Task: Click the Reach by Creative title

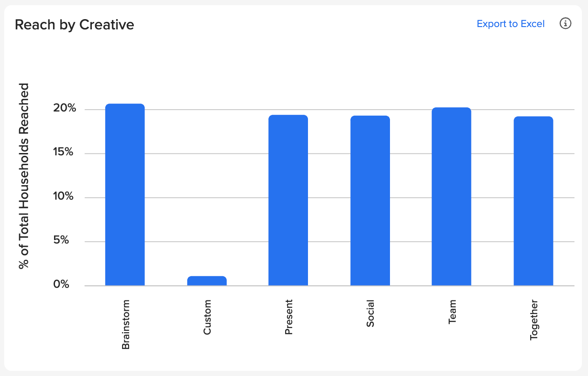Action: tap(74, 24)
